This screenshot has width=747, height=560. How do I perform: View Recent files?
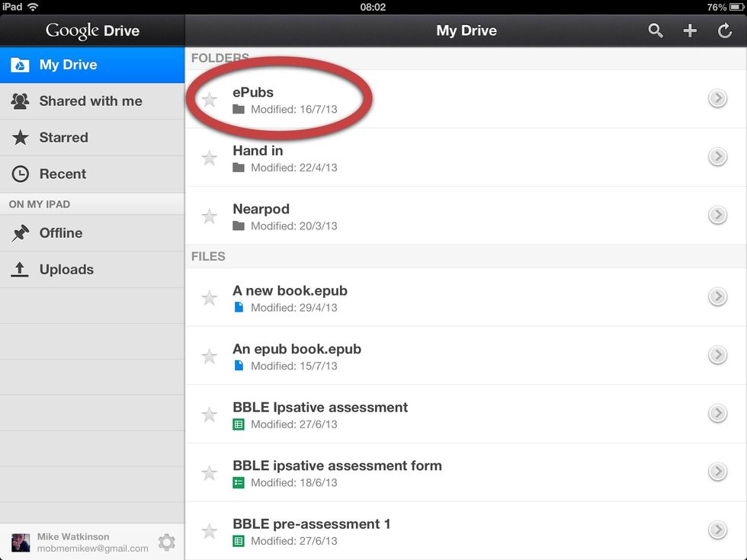[92, 174]
